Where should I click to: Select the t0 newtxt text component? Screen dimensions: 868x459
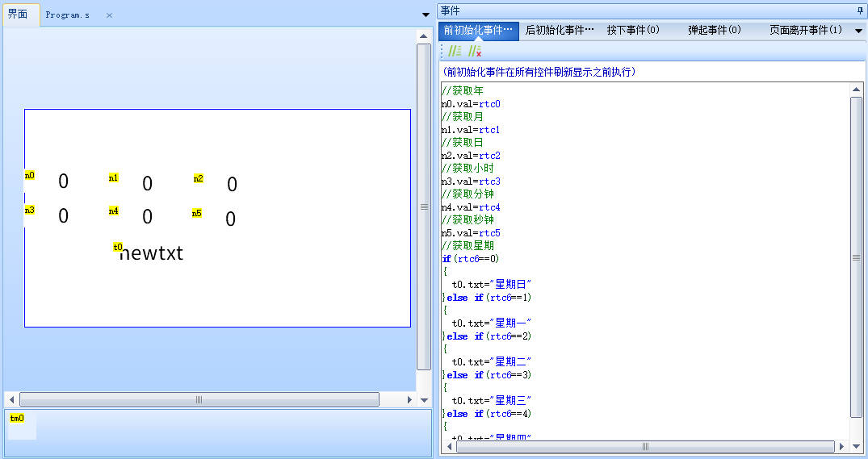tap(151, 253)
